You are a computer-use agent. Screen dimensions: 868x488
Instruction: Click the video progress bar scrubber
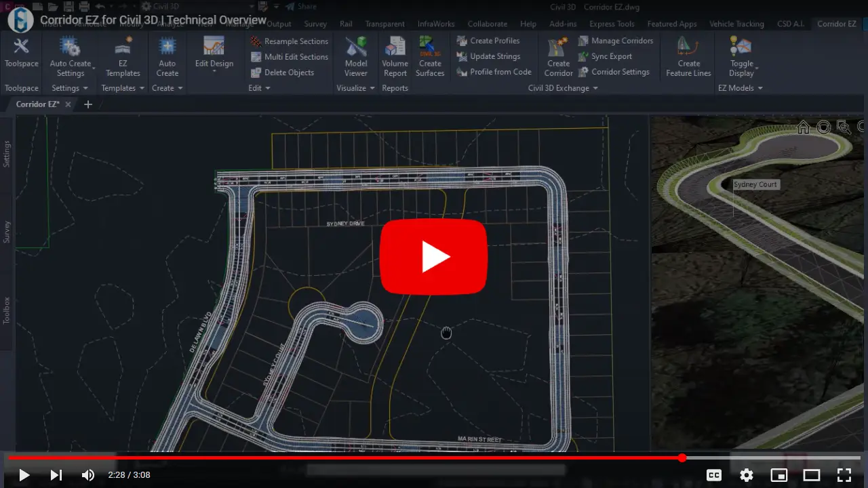pos(682,458)
